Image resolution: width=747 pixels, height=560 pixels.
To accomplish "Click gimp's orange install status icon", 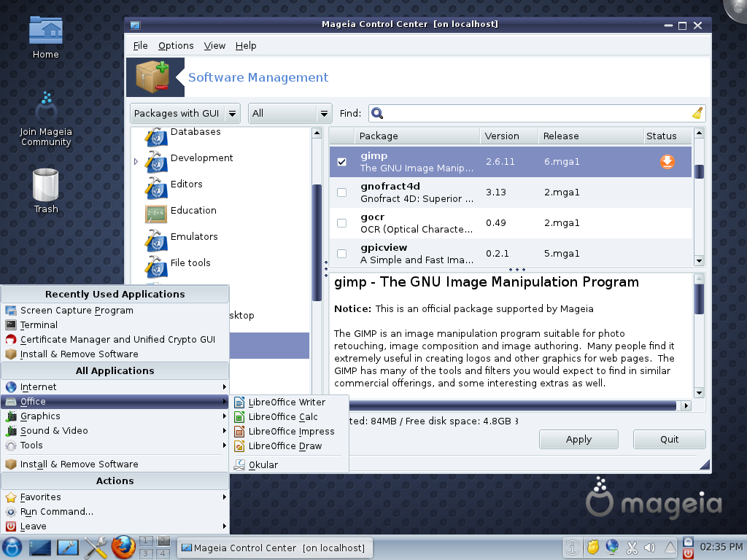I will pos(667,162).
